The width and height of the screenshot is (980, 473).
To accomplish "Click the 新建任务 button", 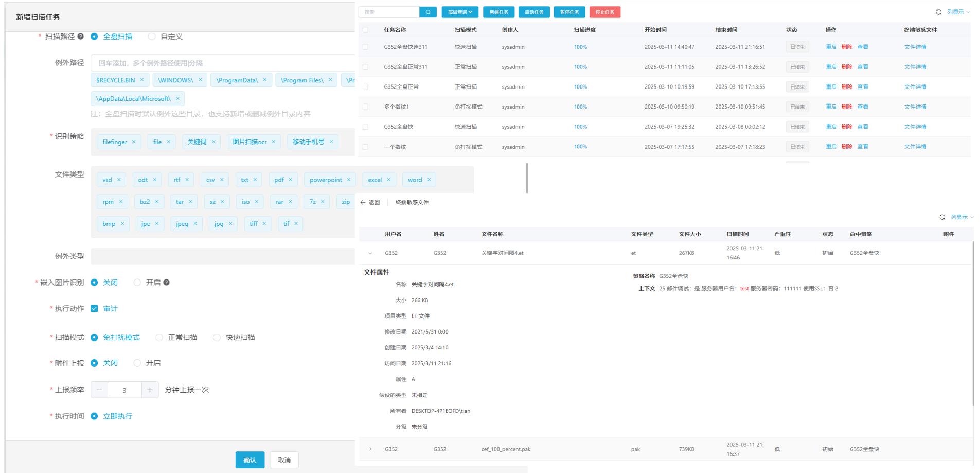I will (x=498, y=12).
